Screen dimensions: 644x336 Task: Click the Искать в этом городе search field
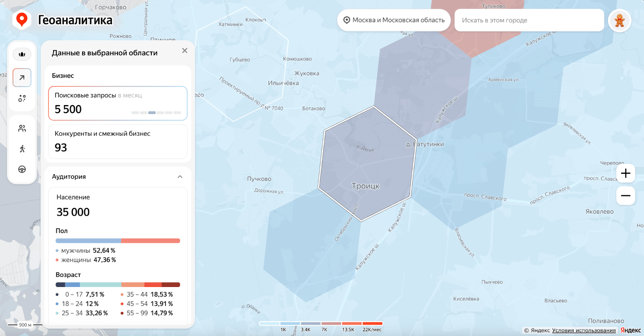coord(529,20)
